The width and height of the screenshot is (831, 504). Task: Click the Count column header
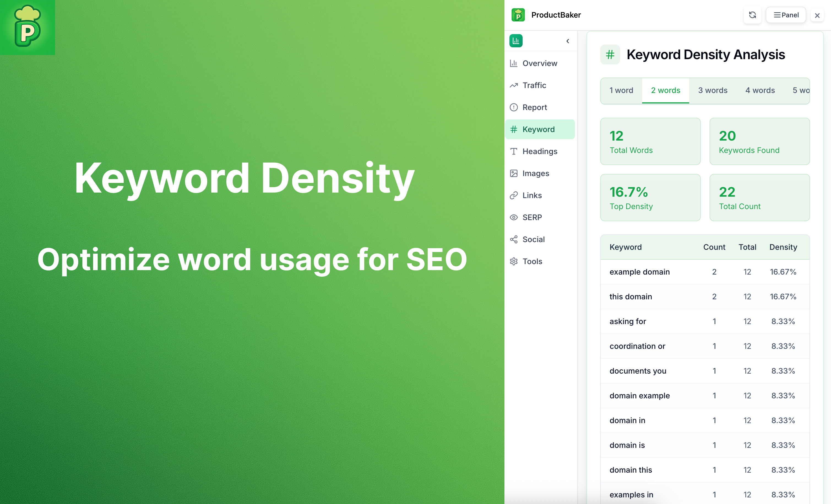(x=714, y=247)
